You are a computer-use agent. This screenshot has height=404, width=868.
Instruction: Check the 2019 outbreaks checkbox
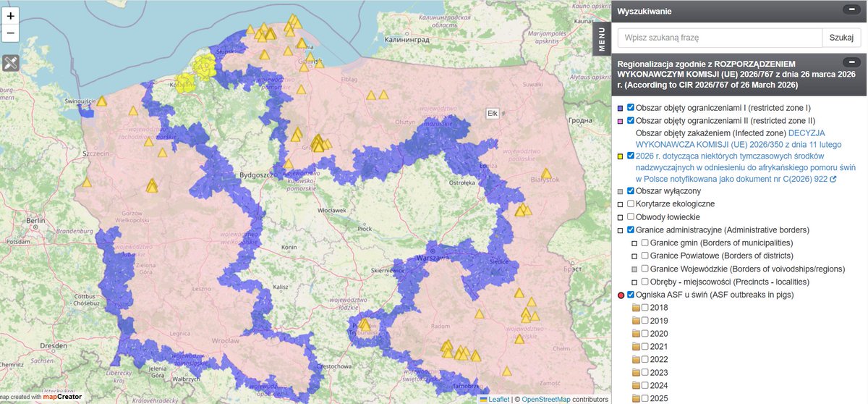(645, 321)
